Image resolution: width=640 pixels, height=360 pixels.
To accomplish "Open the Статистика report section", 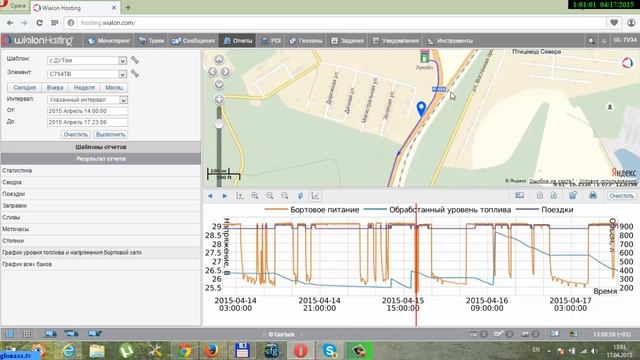I will [x=100, y=171].
